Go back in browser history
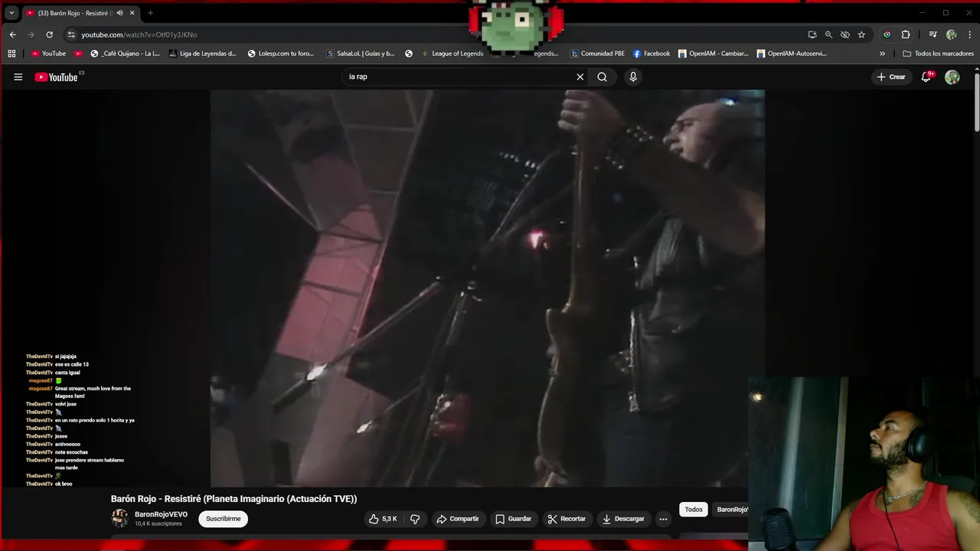 pyautogui.click(x=13, y=34)
